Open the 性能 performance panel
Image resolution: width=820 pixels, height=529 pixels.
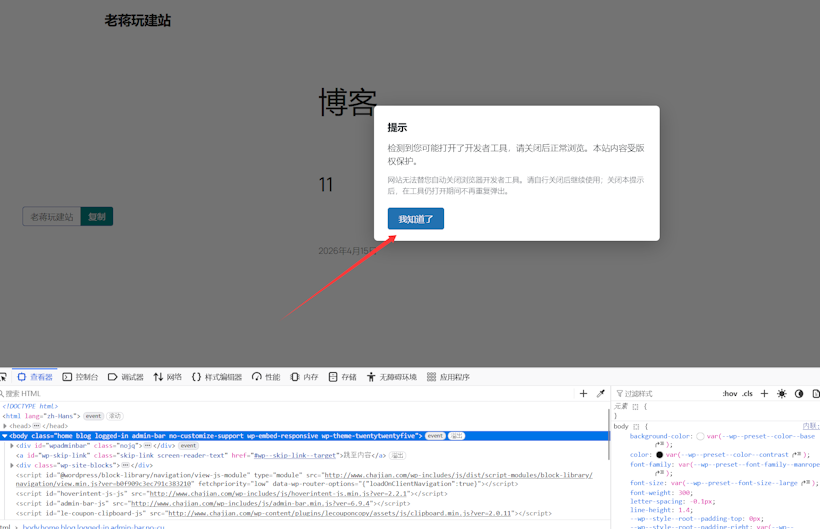(x=266, y=377)
